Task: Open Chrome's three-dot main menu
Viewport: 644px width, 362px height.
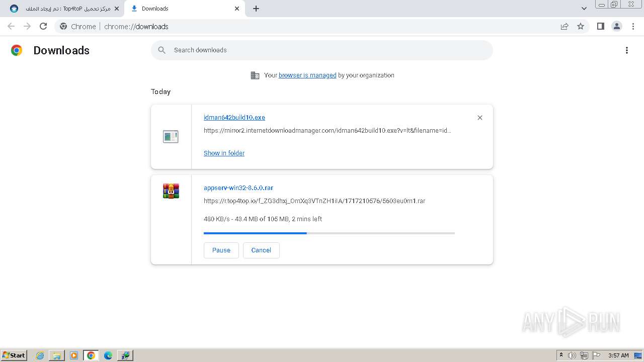Action: [633, 26]
